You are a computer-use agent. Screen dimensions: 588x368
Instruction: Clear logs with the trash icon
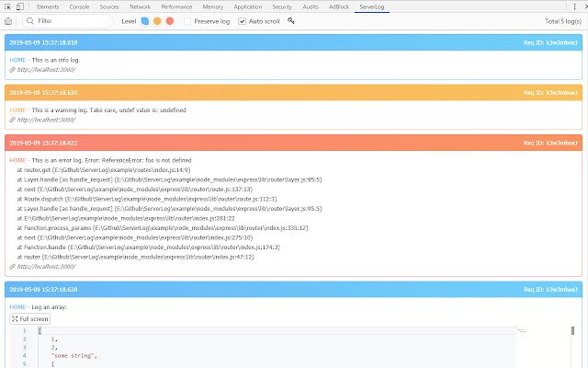point(8,21)
